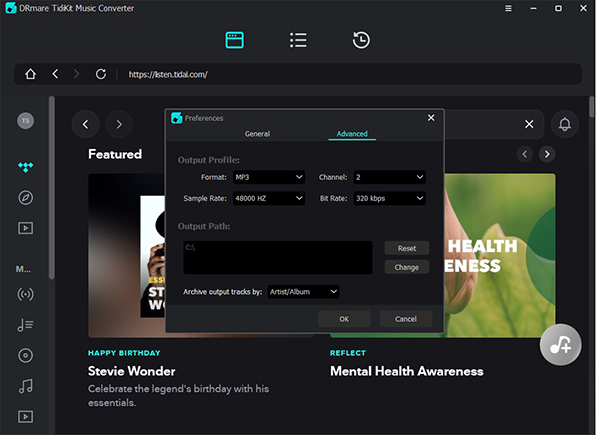Click the M... sidebar section label

[x=23, y=269]
